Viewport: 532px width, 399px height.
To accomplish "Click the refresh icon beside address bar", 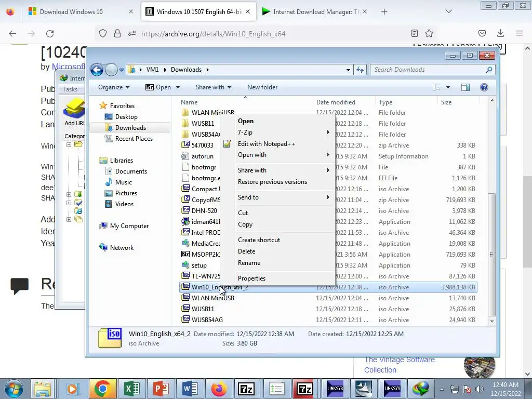I will tap(360, 70).
